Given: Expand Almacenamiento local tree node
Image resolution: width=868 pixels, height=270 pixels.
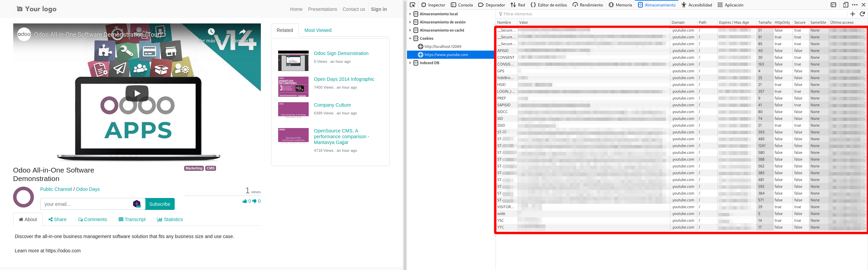Looking at the screenshot, I should coord(410,14).
